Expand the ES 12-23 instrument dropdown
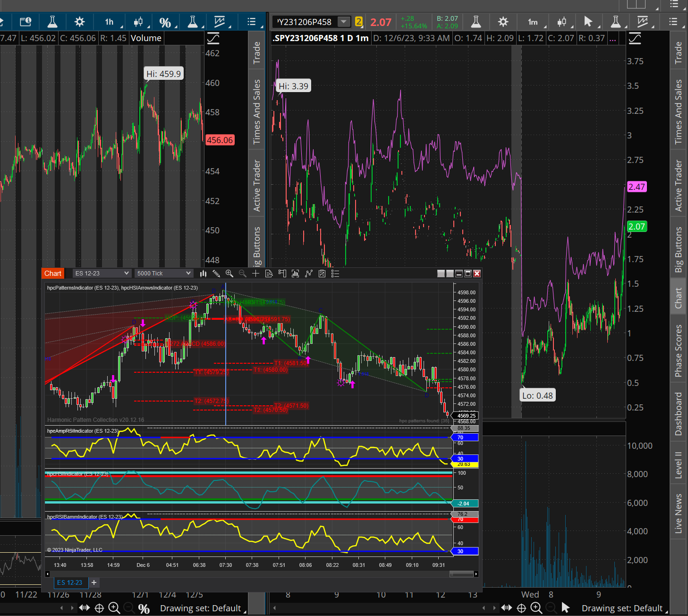Screen dimensions: 688x616 click(x=126, y=274)
